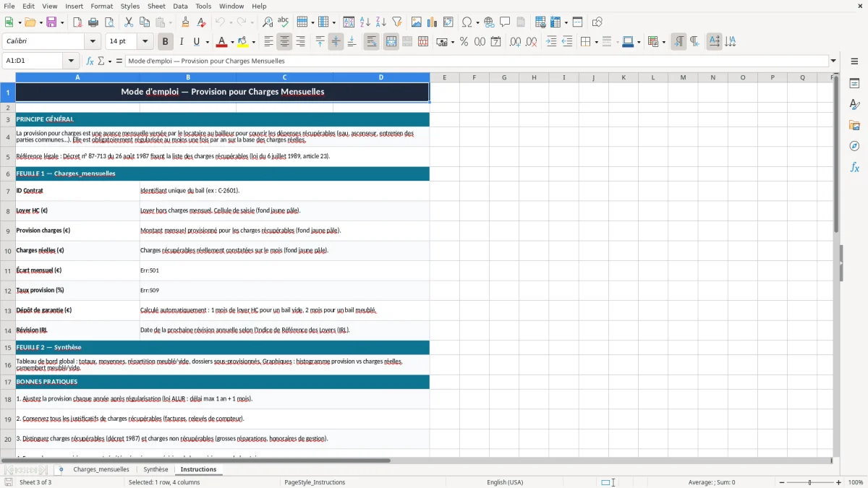Format as percent
Image resolution: width=868 pixels, height=488 pixels.
[x=464, y=42]
